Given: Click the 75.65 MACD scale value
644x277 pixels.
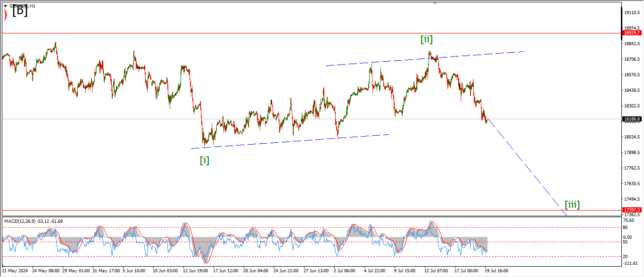Looking at the screenshot, I should 629,220.
